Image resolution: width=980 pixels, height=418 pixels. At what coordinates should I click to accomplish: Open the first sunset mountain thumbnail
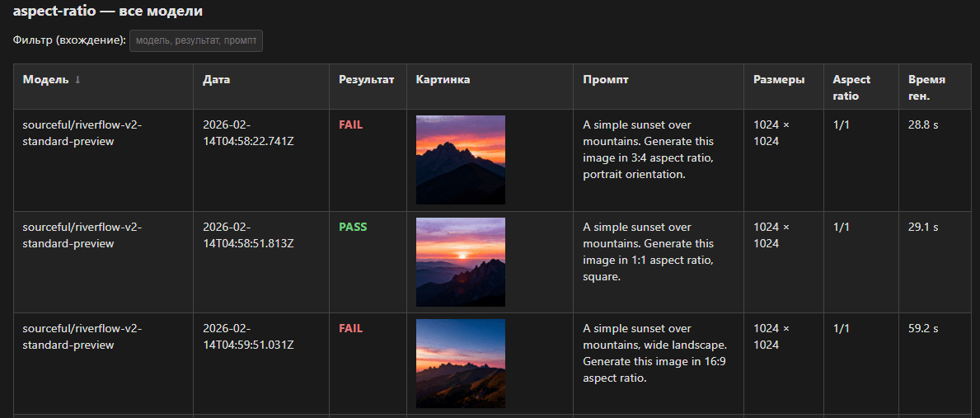(461, 160)
